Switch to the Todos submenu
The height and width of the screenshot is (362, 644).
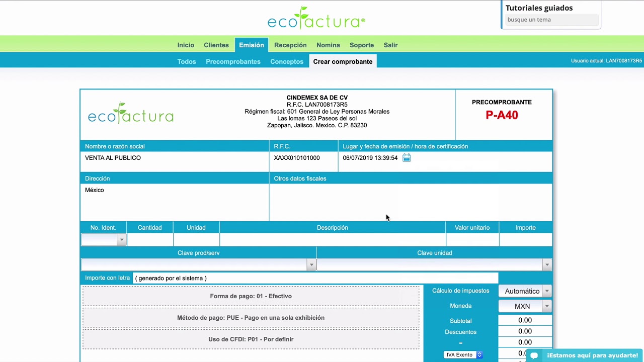(187, 61)
